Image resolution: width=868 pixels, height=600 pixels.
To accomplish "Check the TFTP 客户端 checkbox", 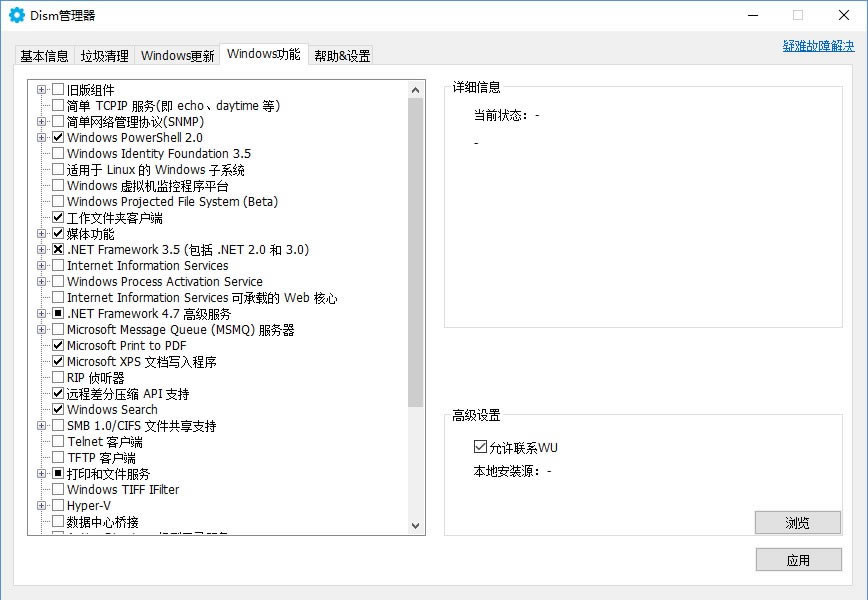I will click(x=58, y=457).
